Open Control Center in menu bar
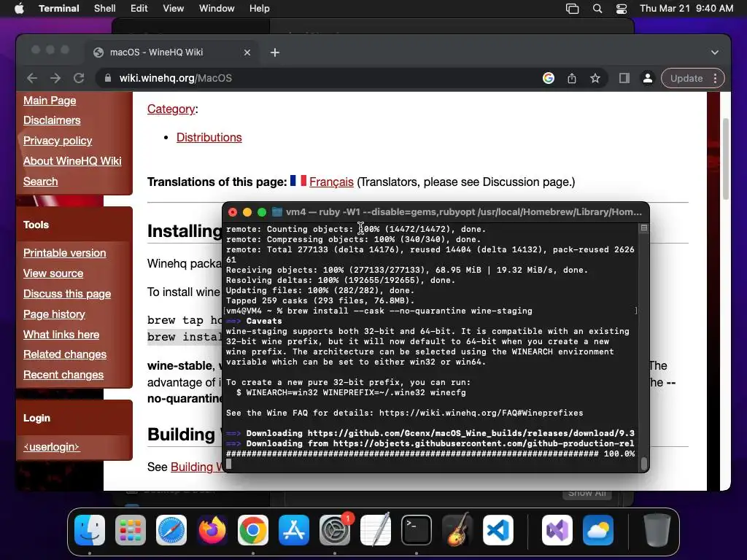747x560 pixels. (622, 9)
